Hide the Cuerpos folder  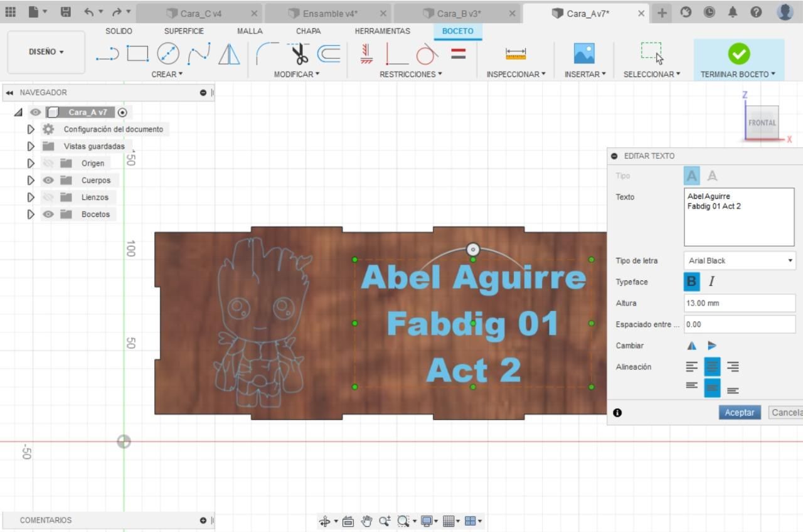[48, 180]
